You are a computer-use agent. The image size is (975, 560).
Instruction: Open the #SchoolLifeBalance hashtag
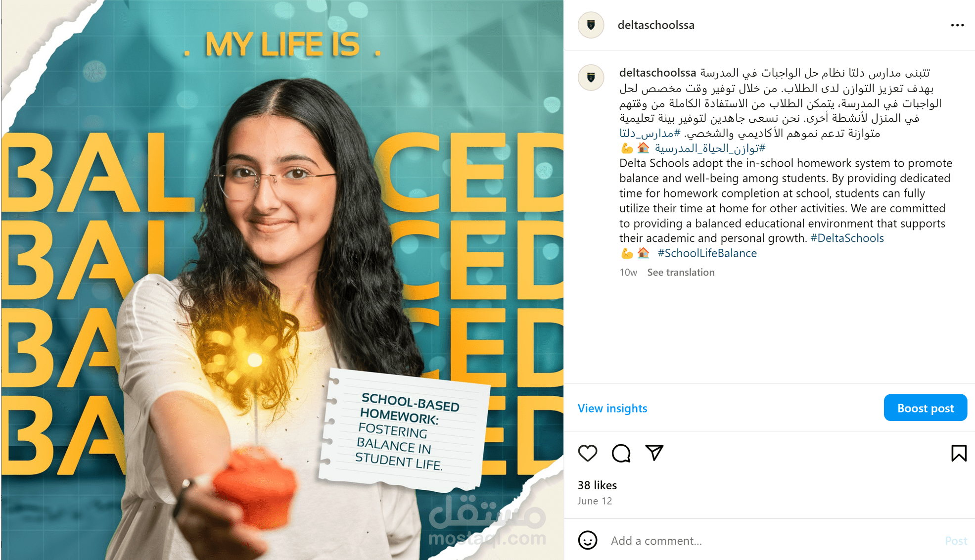click(x=707, y=253)
